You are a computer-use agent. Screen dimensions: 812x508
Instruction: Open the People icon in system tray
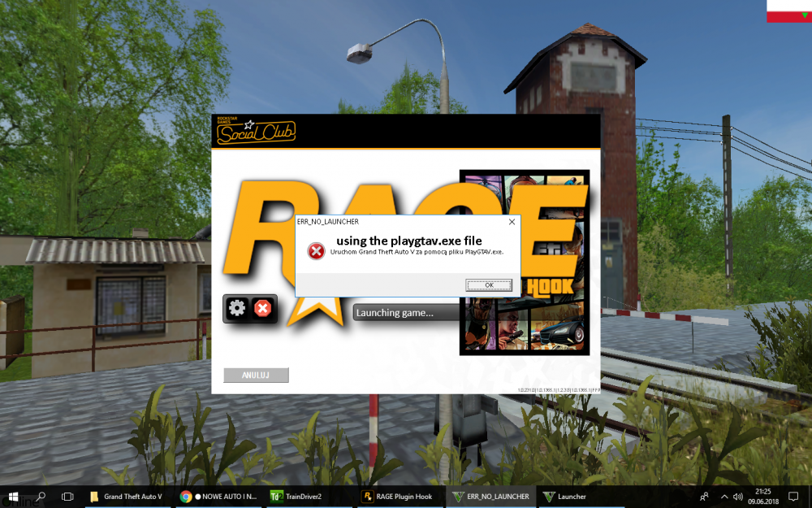click(x=704, y=497)
